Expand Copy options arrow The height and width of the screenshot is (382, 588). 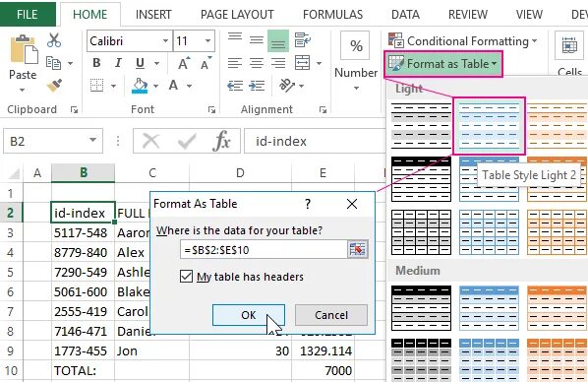tap(70, 63)
